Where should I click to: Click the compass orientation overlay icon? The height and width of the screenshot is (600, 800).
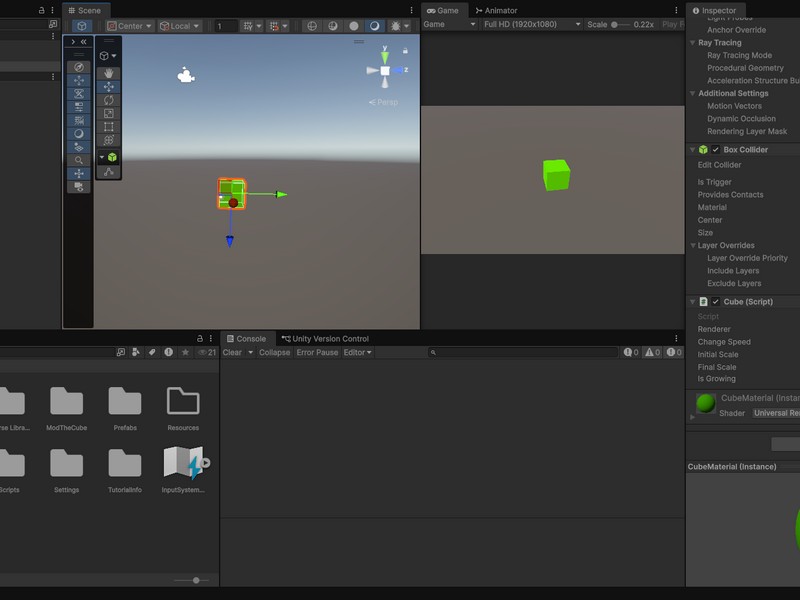click(79, 67)
